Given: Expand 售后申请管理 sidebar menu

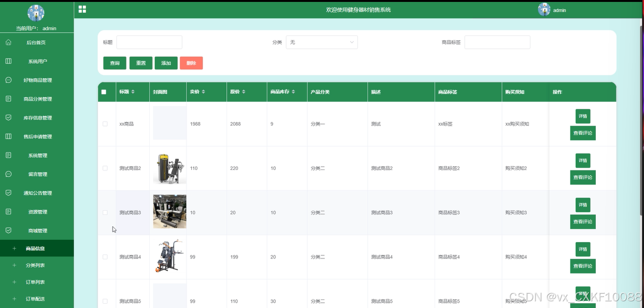Looking at the screenshot, I should pos(37,137).
